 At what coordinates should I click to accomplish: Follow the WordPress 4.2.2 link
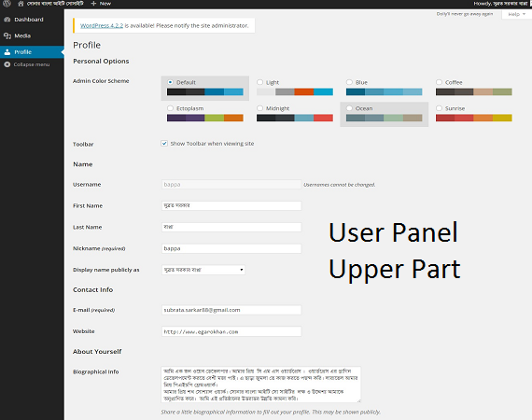102,25
